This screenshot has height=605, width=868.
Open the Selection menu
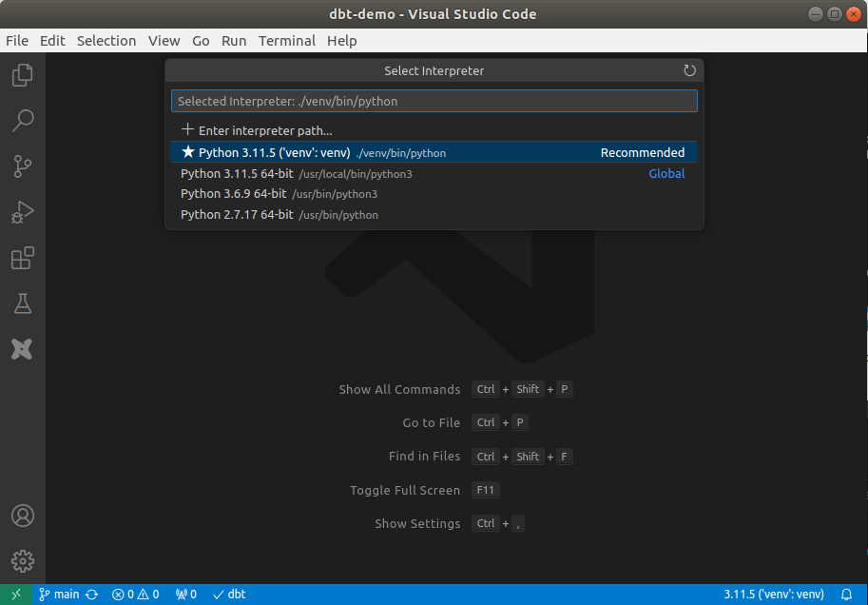tap(106, 41)
